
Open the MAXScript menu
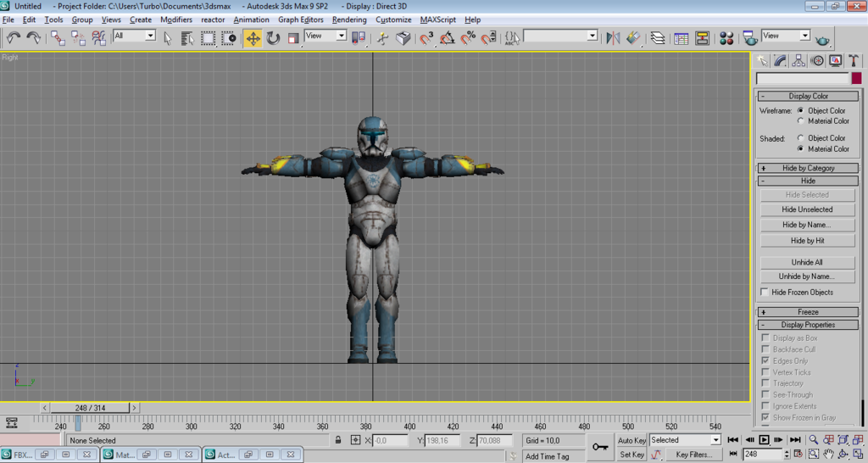click(x=438, y=20)
